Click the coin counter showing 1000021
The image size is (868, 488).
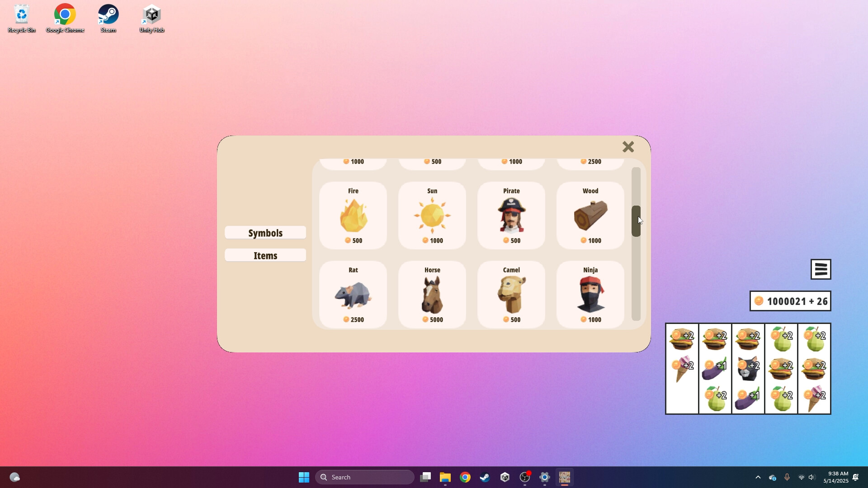[x=791, y=300]
